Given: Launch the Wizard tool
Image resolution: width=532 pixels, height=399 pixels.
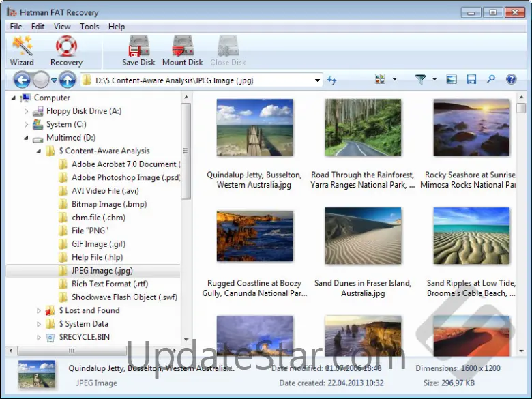Looking at the screenshot, I should click(x=22, y=51).
